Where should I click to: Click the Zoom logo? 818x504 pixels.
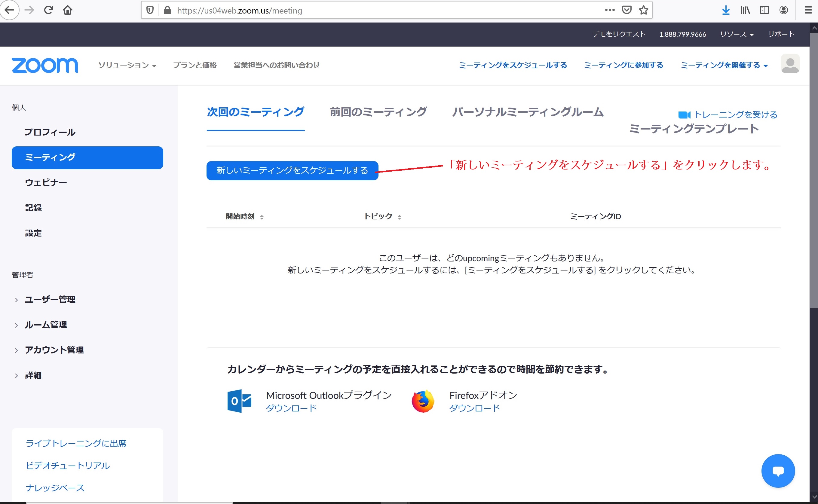45,65
